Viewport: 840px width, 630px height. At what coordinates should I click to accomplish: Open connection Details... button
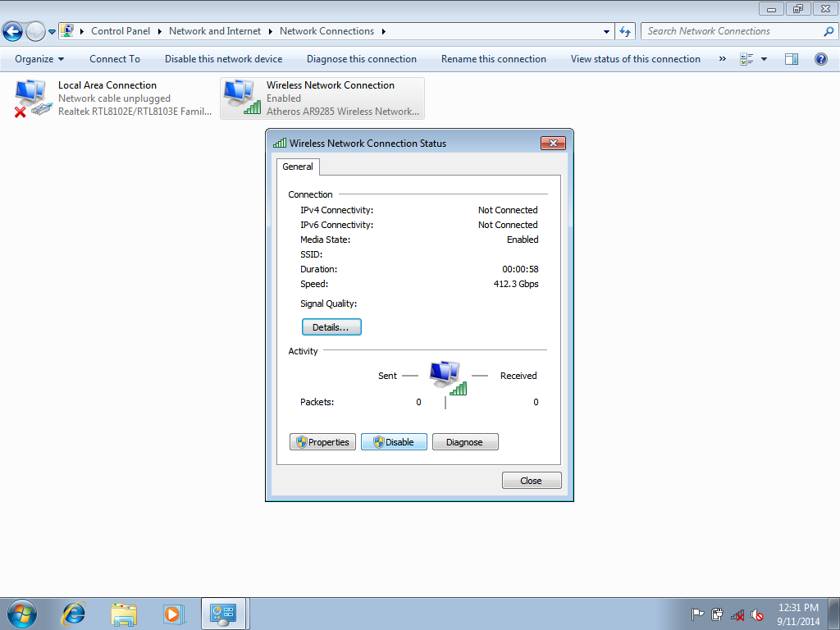click(331, 326)
